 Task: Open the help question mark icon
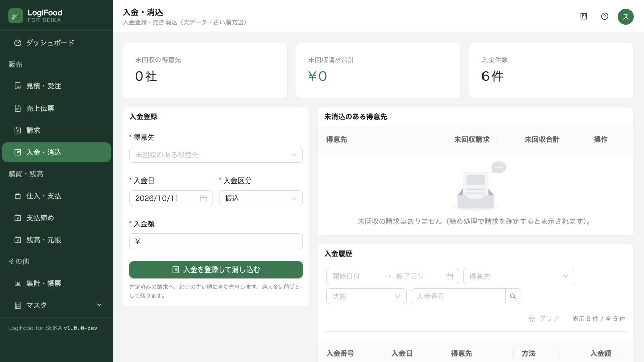[605, 16]
